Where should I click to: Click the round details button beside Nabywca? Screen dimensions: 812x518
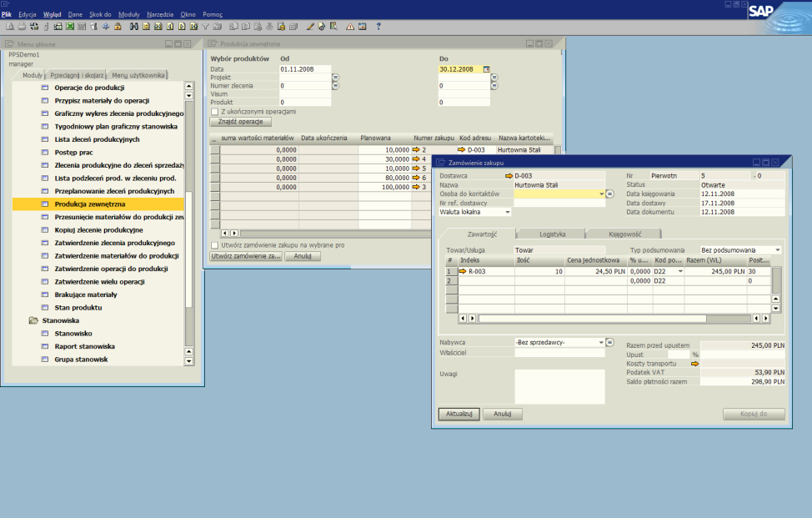(609, 342)
